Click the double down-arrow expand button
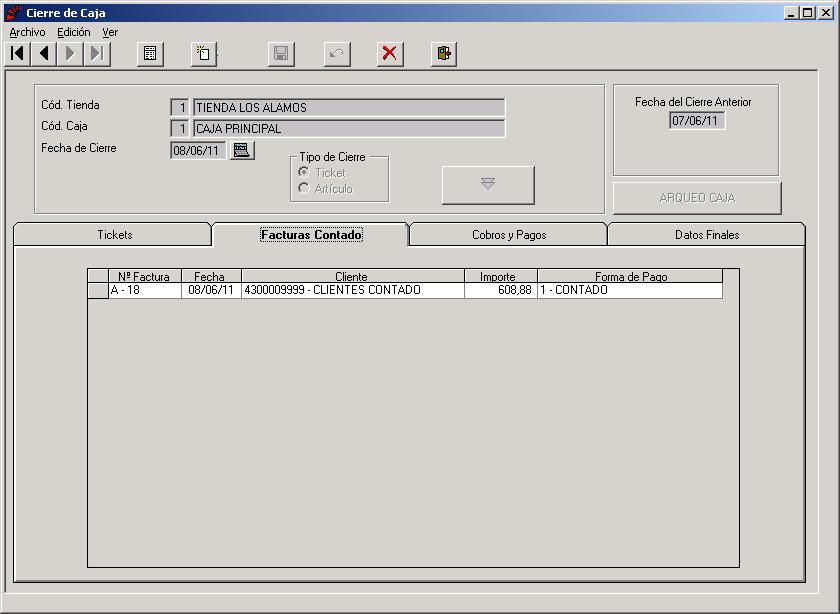The width and height of the screenshot is (840, 614). (x=488, y=185)
